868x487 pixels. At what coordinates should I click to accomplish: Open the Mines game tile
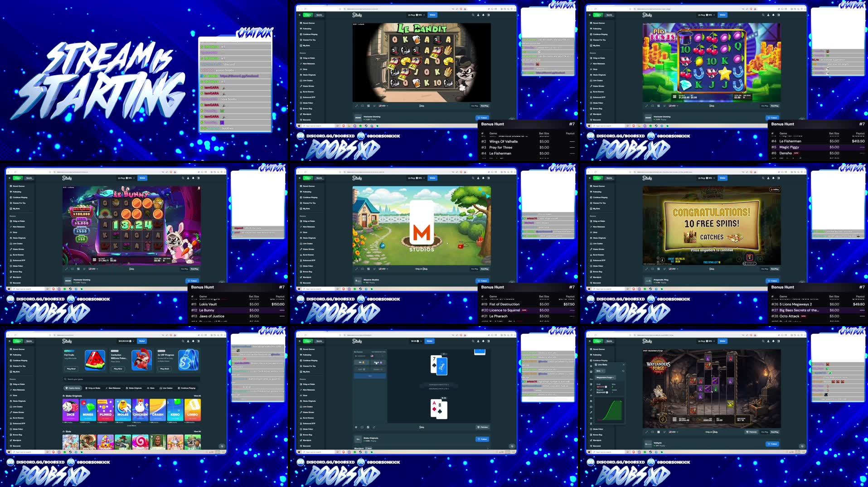click(88, 410)
